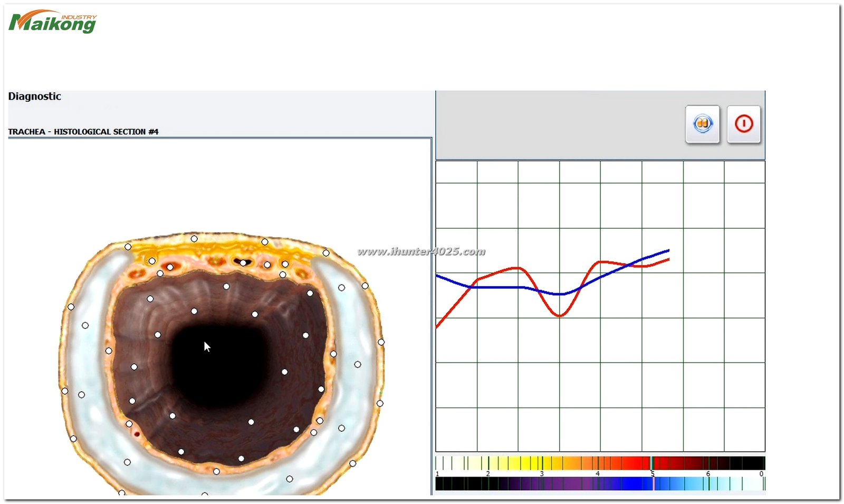Viewport: 844px width, 504px height.
Task: Click the red curve's left starting end
Action: point(438,326)
